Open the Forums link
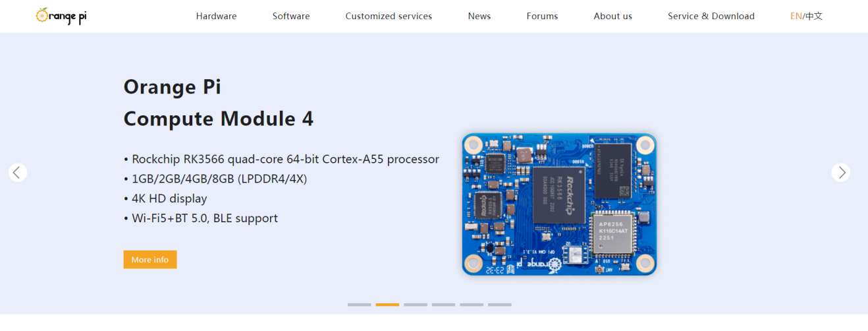The height and width of the screenshot is (331, 868). (x=542, y=16)
